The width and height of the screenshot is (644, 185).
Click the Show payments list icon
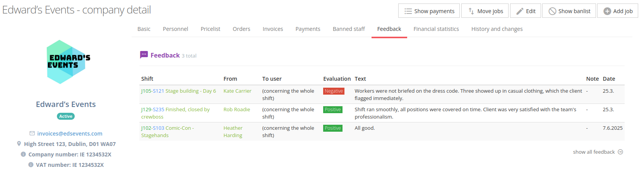pyautogui.click(x=408, y=11)
